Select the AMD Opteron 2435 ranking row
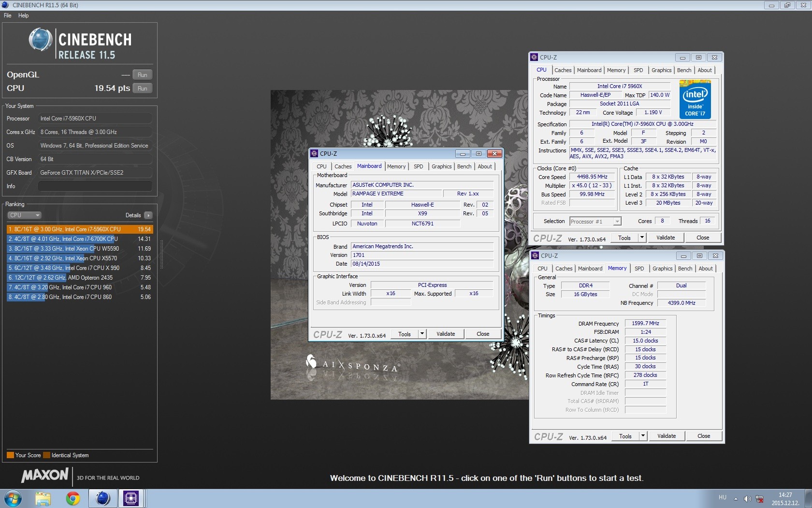This screenshot has width=812, height=508. (79, 278)
